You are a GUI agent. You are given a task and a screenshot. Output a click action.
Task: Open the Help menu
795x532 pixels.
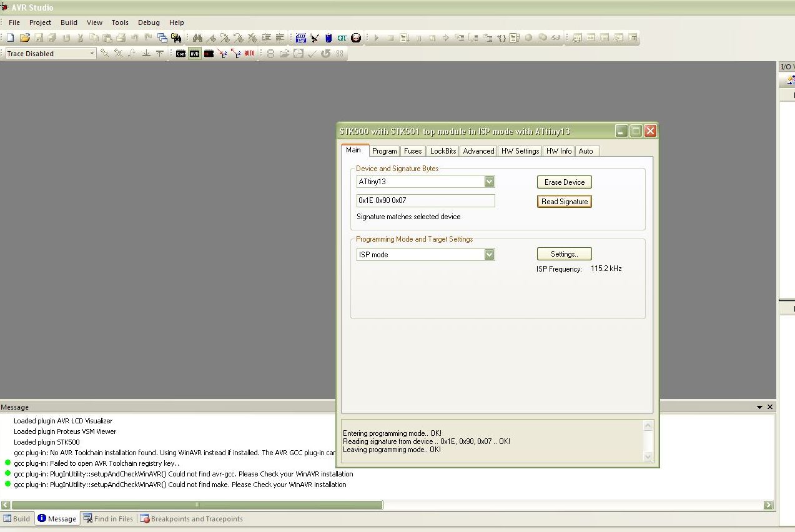pyautogui.click(x=177, y=22)
